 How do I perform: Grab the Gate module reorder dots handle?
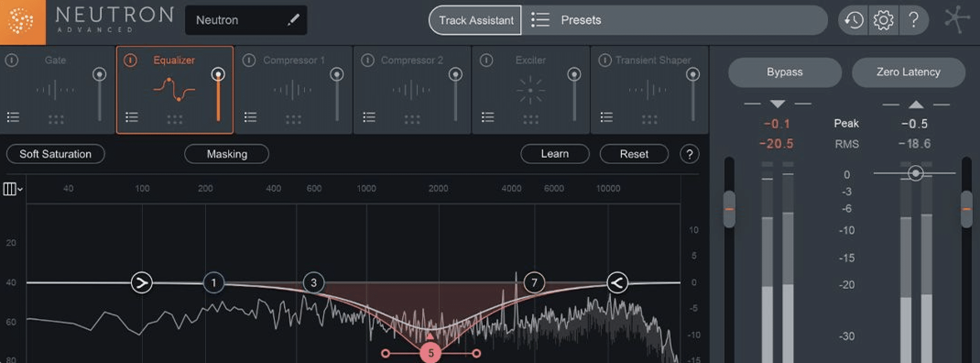pos(56,120)
